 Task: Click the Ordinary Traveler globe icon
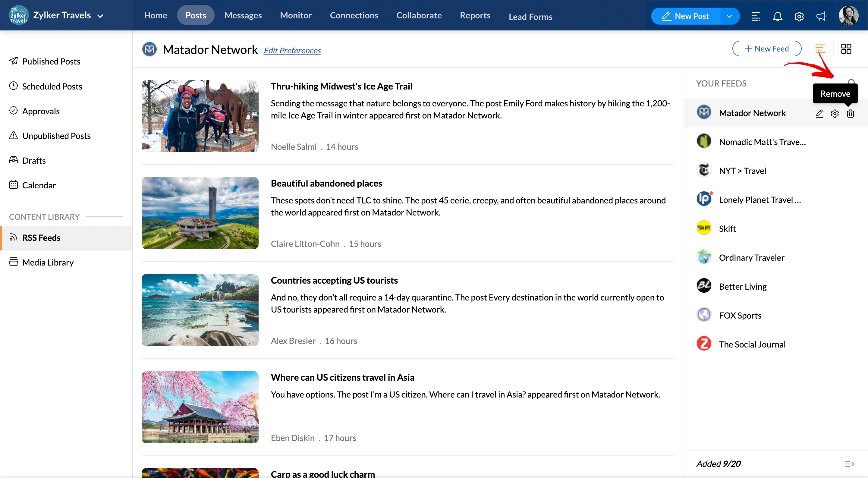click(x=703, y=257)
